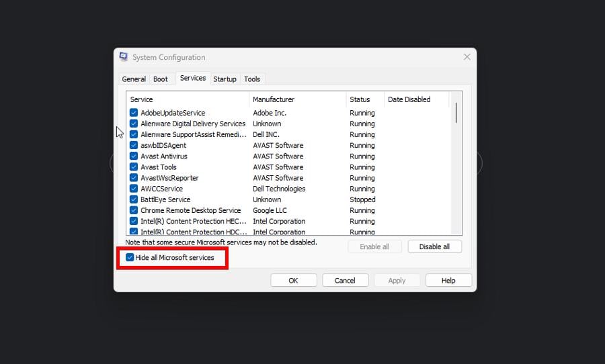Uncheck the aswbIDSAgent checkbox
The height and width of the screenshot is (364, 605).
134,145
